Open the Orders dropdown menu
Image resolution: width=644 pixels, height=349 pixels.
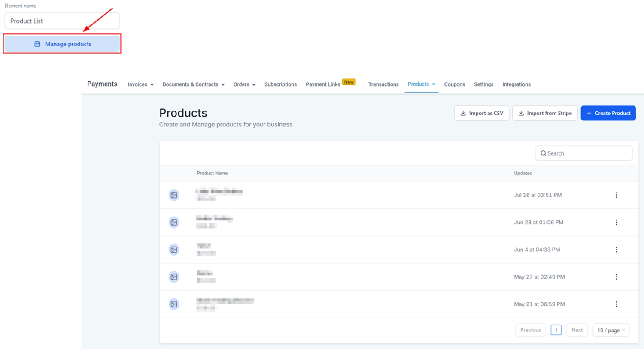coord(244,84)
